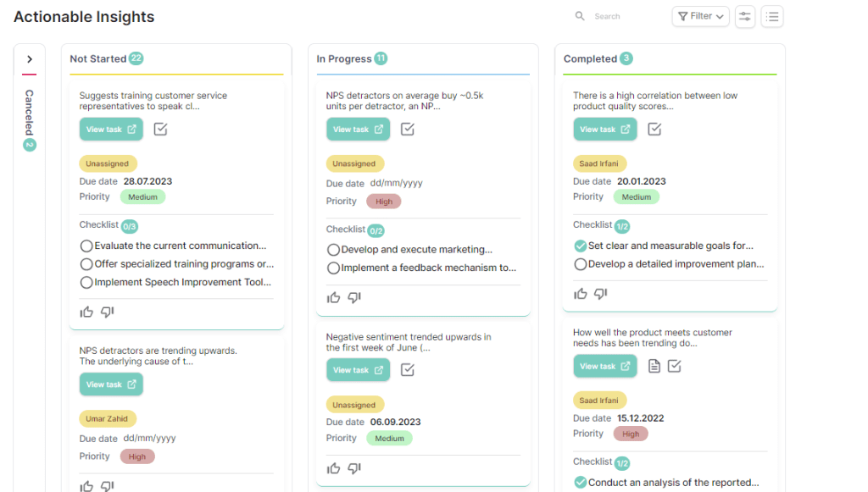Screen dimensions: 868x492
Task: Thumbs down the 'Negative sentiment trended upwards' card
Action: coord(354,469)
